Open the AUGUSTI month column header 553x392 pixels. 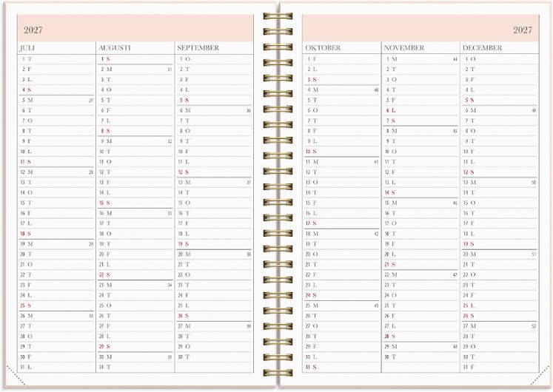click(114, 48)
